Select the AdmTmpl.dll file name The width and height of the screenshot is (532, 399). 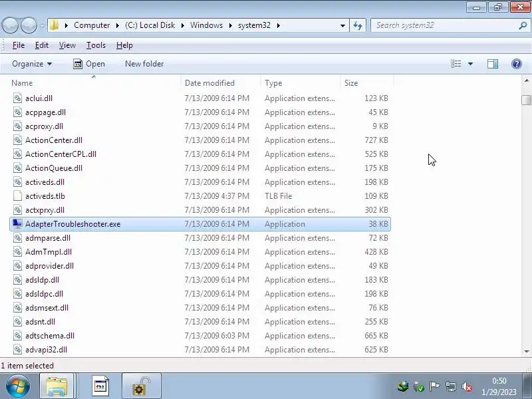(x=49, y=252)
